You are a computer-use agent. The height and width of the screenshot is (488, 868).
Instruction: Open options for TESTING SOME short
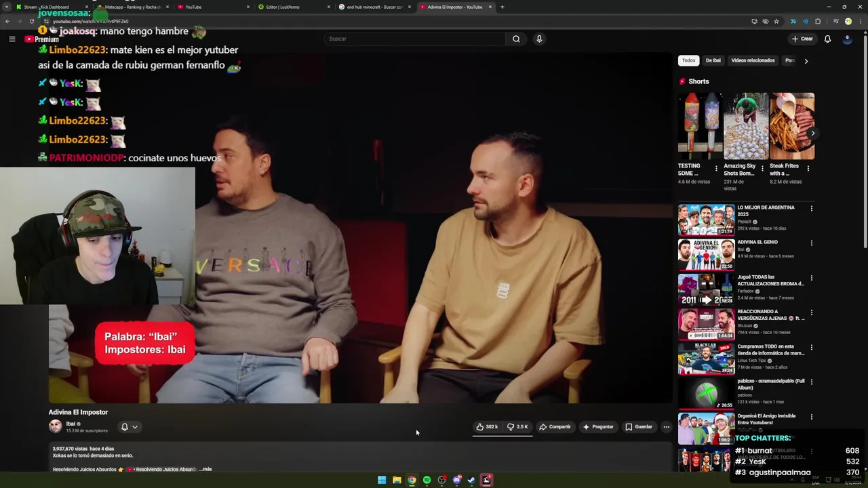click(x=716, y=169)
